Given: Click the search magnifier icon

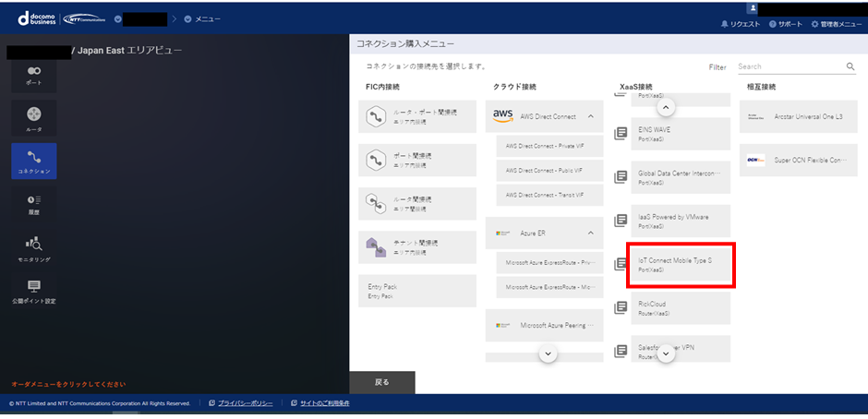Looking at the screenshot, I should [850, 66].
